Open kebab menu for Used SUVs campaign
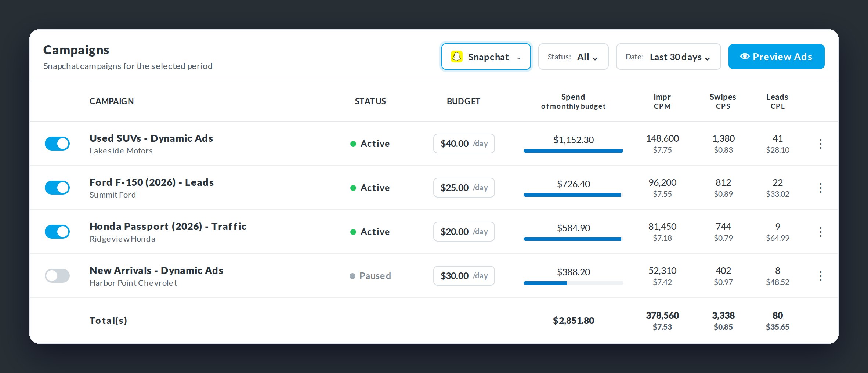Image resolution: width=868 pixels, height=373 pixels. point(820,144)
